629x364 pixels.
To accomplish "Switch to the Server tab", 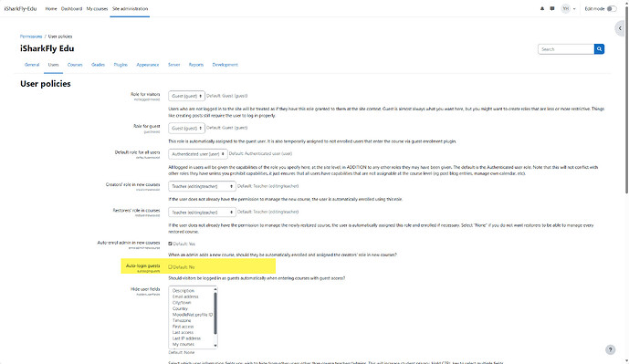I will [173, 65].
